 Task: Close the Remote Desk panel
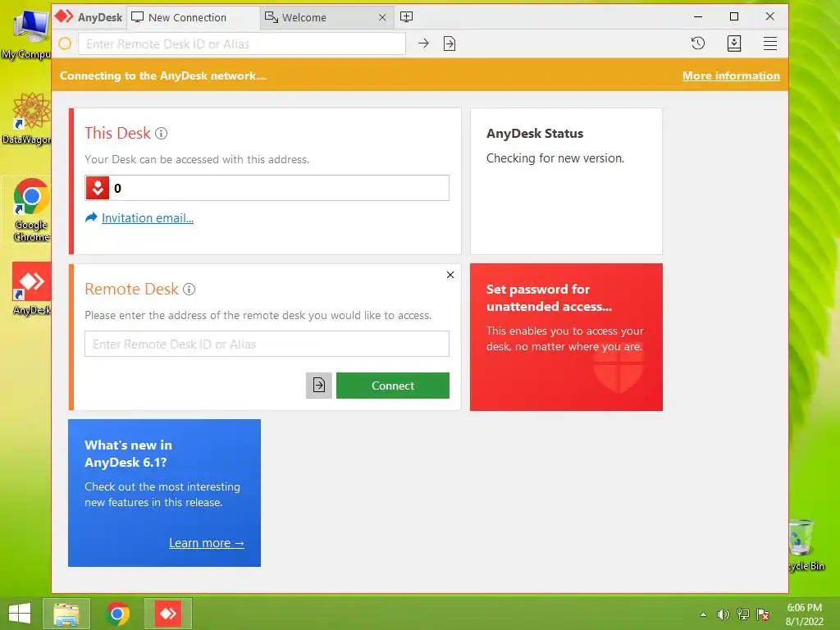coord(450,275)
